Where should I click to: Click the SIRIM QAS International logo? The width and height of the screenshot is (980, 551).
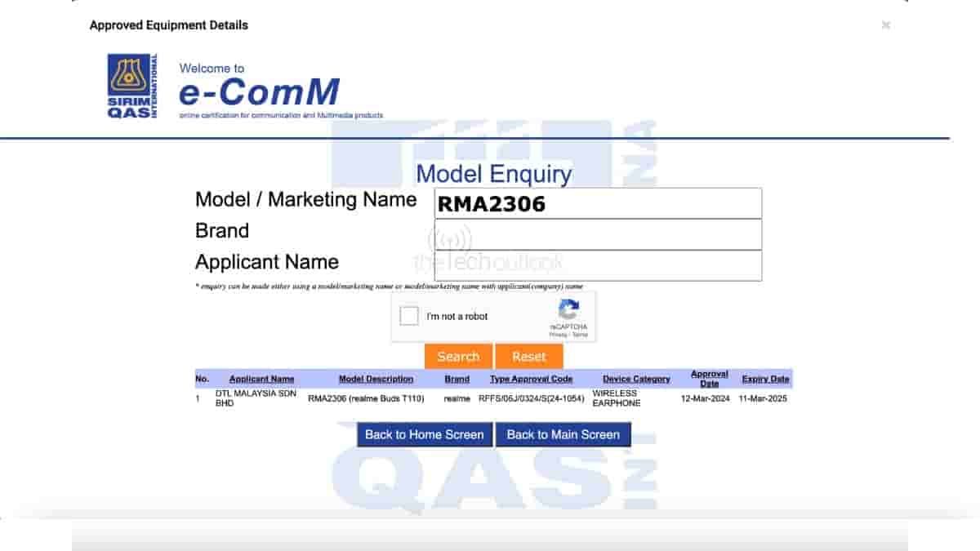pos(132,87)
